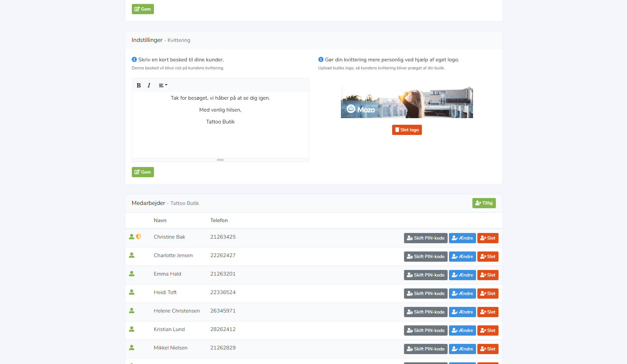This screenshot has height=364, width=627.
Task: Change PIN code for Christine Bak
Action: pos(425,238)
